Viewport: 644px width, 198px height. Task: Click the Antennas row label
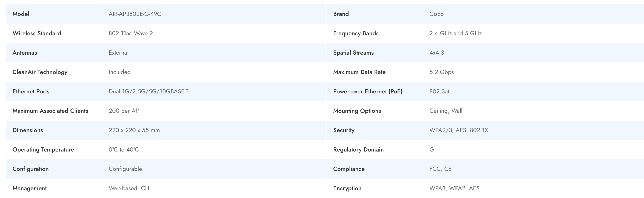[x=25, y=53]
